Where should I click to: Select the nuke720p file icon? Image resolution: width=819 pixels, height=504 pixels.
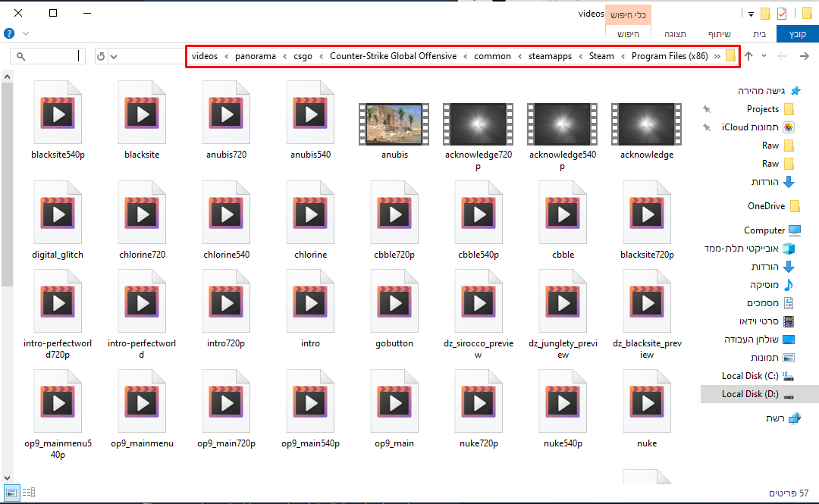(x=479, y=401)
